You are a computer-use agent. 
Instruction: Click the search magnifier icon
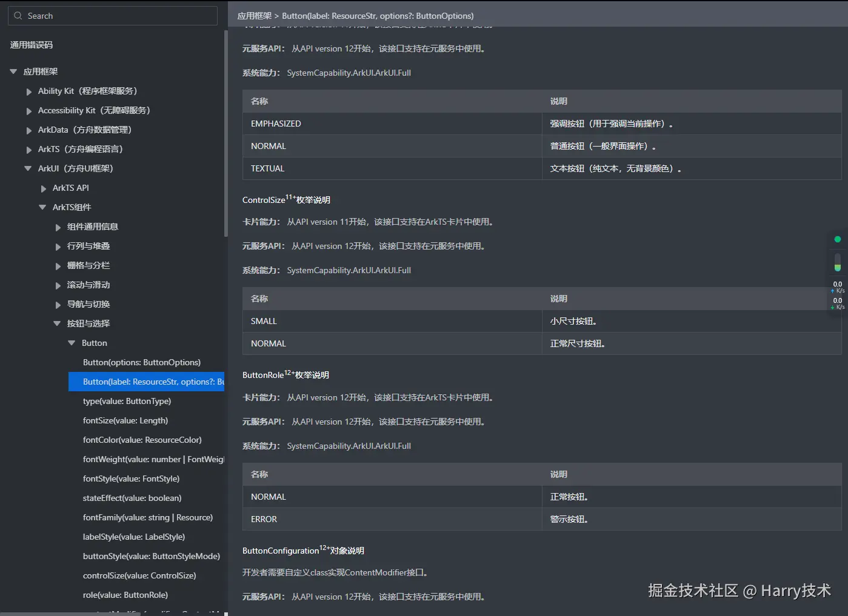tap(18, 16)
